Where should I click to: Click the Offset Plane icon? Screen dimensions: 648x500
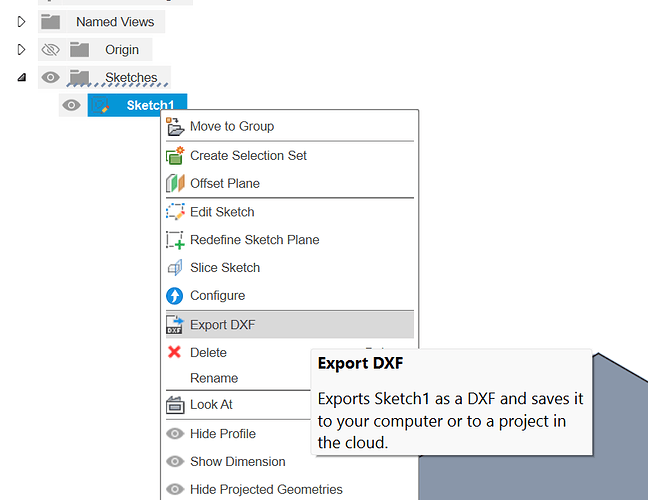[x=175, y=184]
